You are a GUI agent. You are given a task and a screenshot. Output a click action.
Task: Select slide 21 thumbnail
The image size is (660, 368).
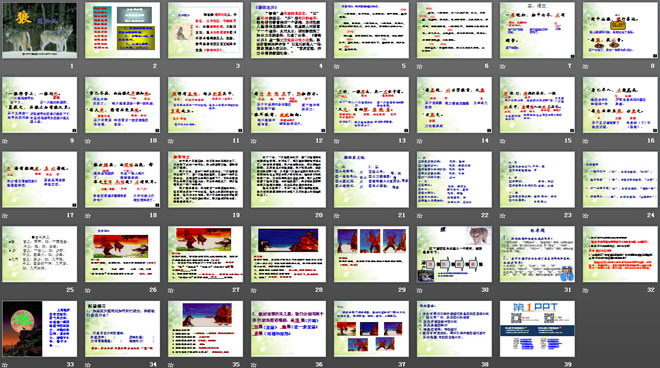[x=371, y=179]
